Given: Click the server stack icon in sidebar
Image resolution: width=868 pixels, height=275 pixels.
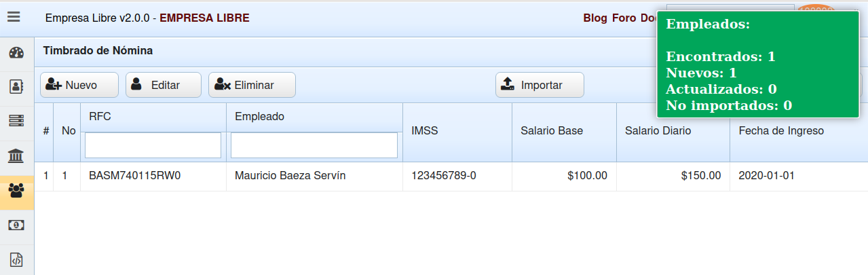Looking at the screenshot, I should pos(17,121).
